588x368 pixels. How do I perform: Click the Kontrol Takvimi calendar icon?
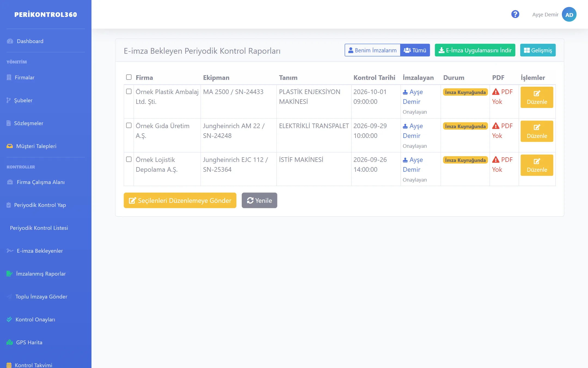[x=9, y=365]
